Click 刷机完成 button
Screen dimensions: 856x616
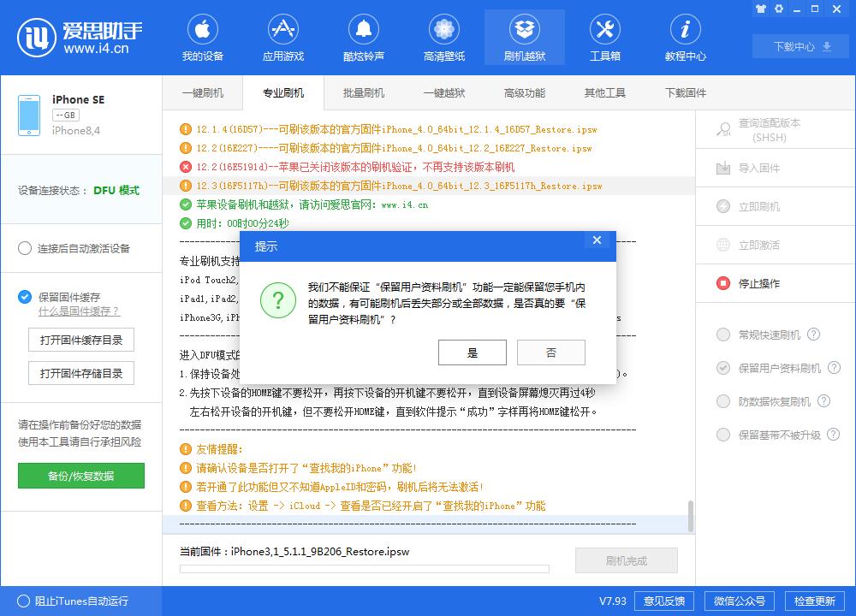627,560
